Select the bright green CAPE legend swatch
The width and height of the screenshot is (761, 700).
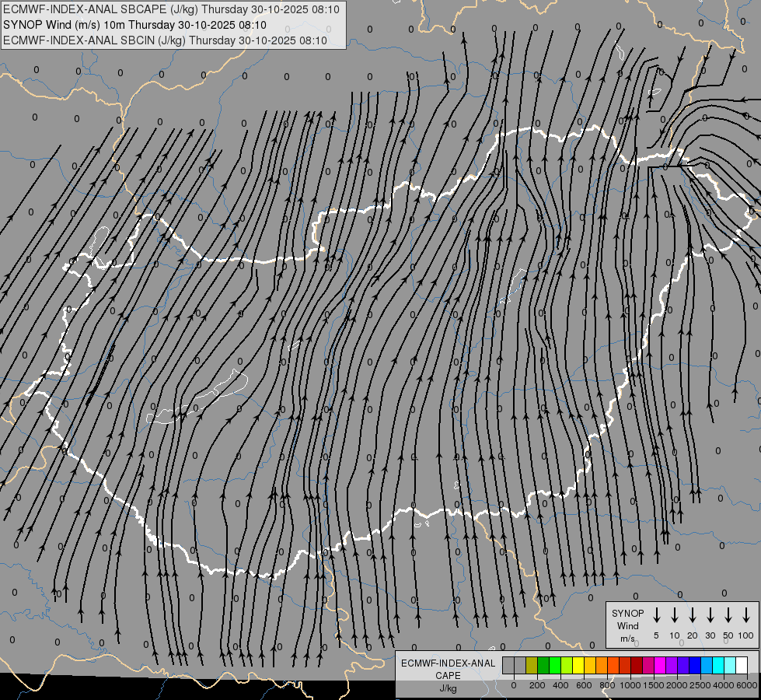555,665
